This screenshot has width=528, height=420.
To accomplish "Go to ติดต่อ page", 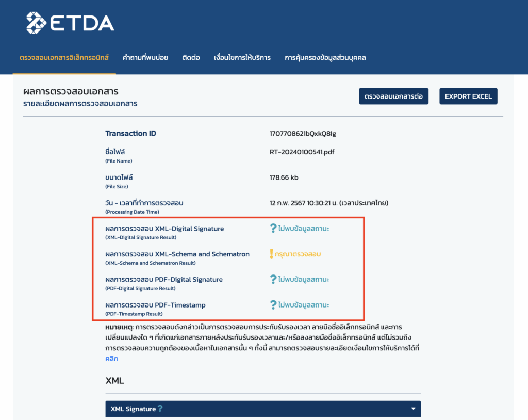I will coord(191,58).
